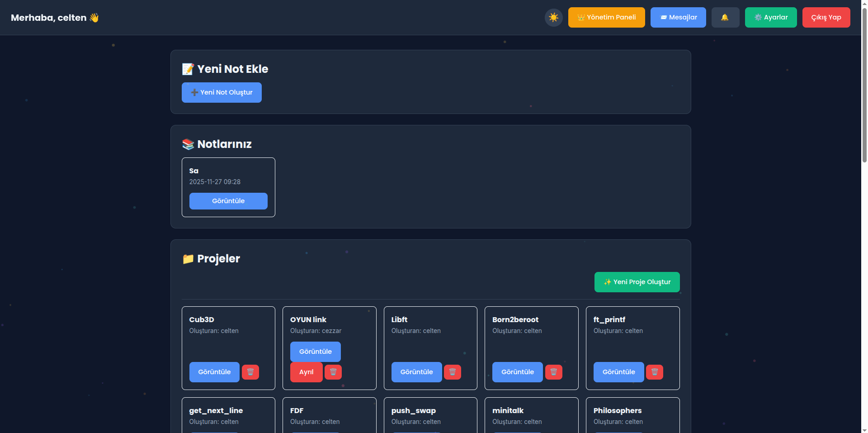The image size is (868, 433).
Task: View the Sa note with Görüntüle
Action: [228, 201]
